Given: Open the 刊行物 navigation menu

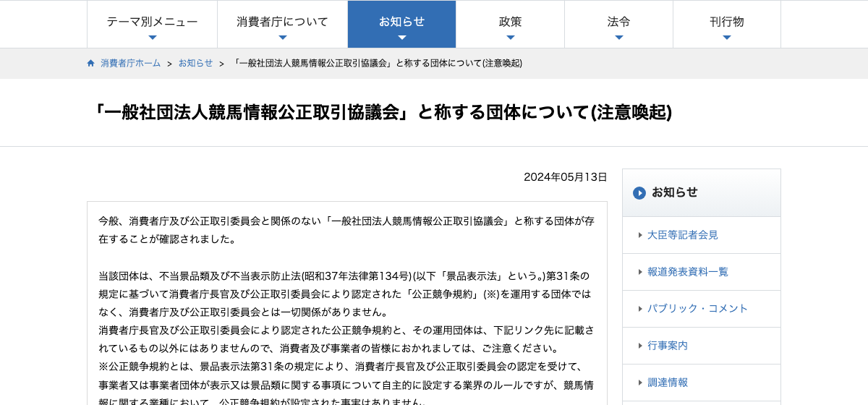Looking at the screenshot, I should [x=727, y=24].
